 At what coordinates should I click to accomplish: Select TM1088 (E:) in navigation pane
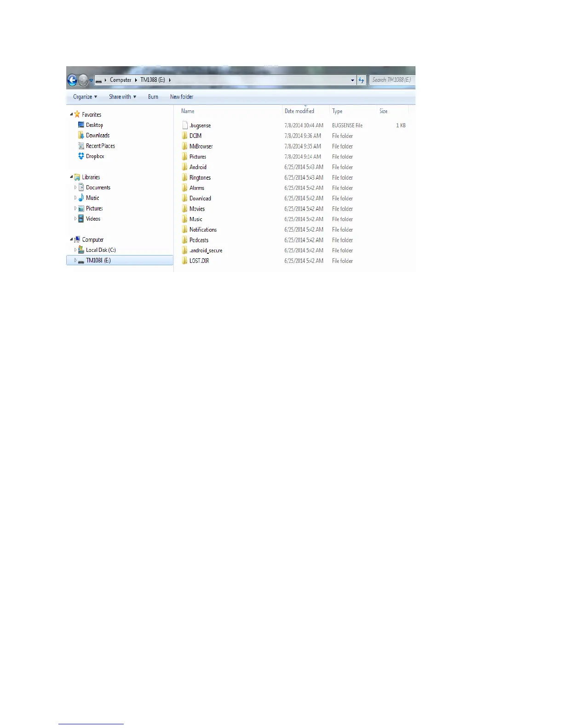(120, 261)
